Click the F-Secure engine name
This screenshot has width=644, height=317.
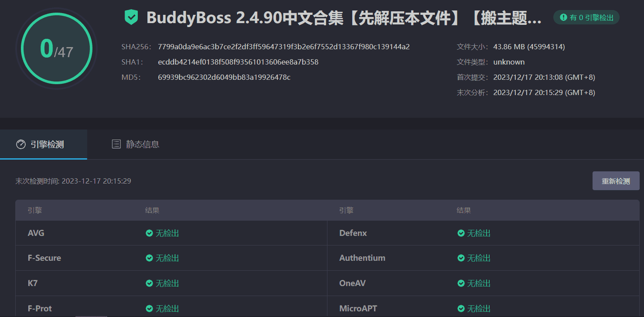(44, 258)
